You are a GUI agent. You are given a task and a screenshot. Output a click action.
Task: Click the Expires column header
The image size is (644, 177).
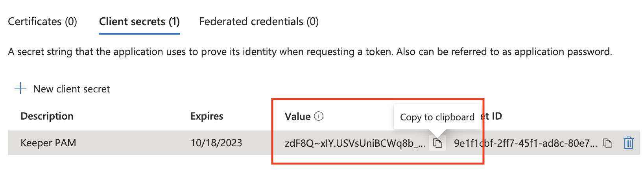tap(207, 116)
